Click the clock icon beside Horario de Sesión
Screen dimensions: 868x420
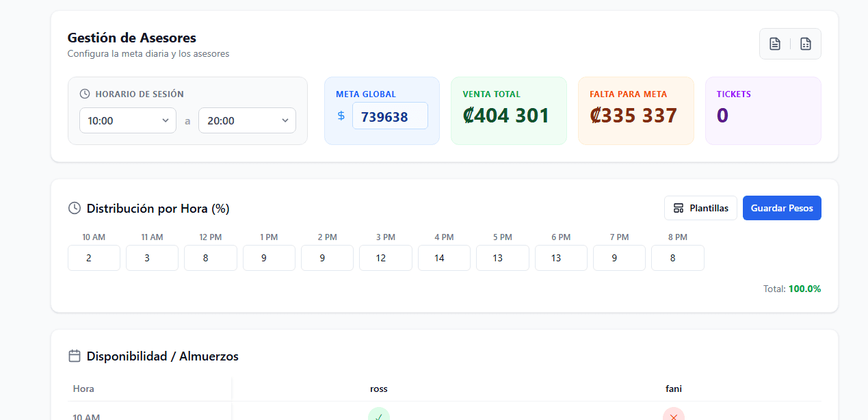pyautogui.click(x=85, y=94)
